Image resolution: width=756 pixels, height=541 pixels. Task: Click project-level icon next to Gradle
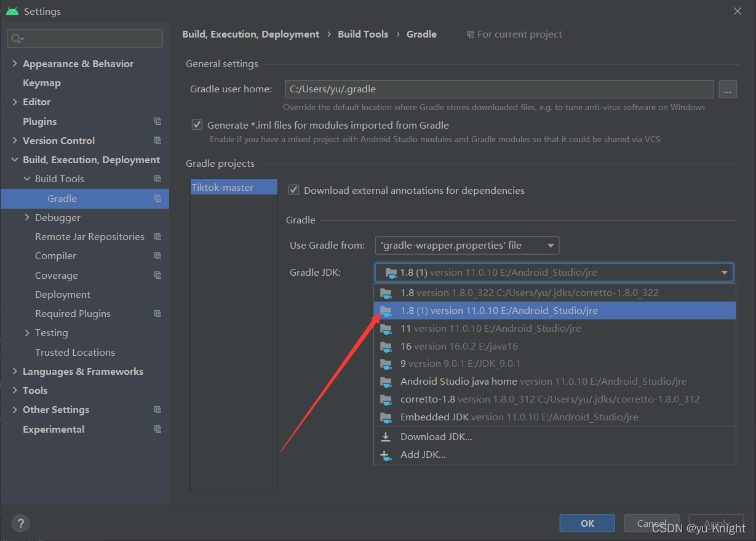[x=158, y=198]
